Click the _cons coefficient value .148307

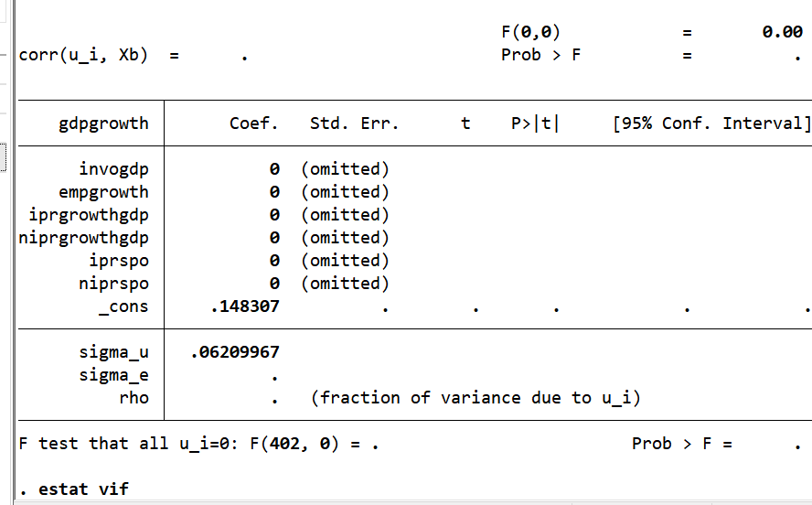click(244, 306)
